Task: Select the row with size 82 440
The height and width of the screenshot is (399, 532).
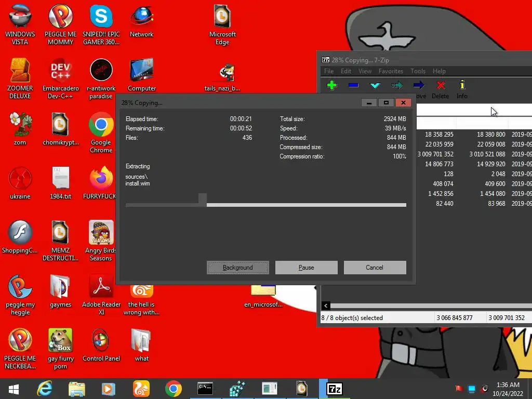Action: 474,204
